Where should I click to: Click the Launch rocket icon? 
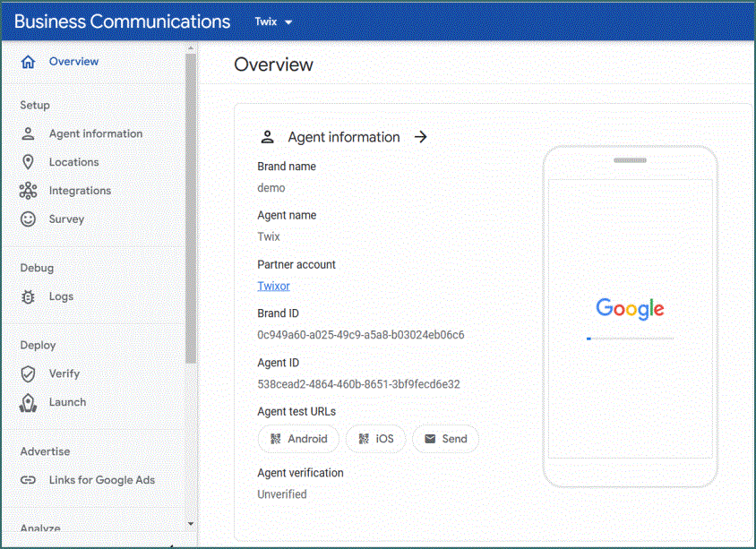point(28,402)
